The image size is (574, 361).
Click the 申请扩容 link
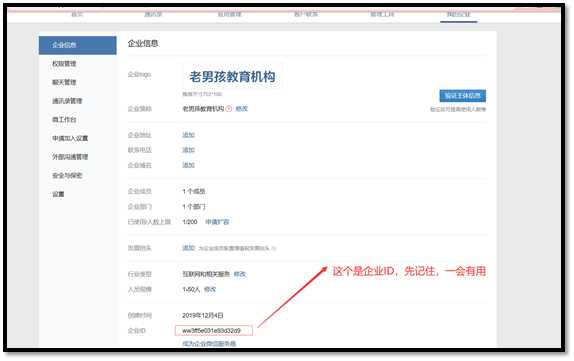pyautogui.click(x=217, y=222)
